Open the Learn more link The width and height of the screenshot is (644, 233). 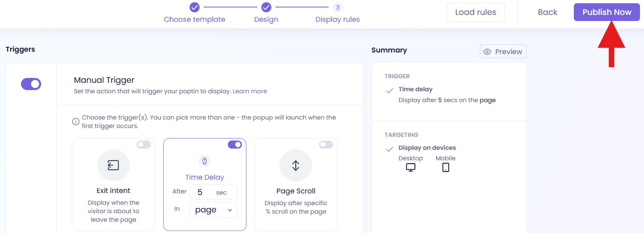(250, 91)
